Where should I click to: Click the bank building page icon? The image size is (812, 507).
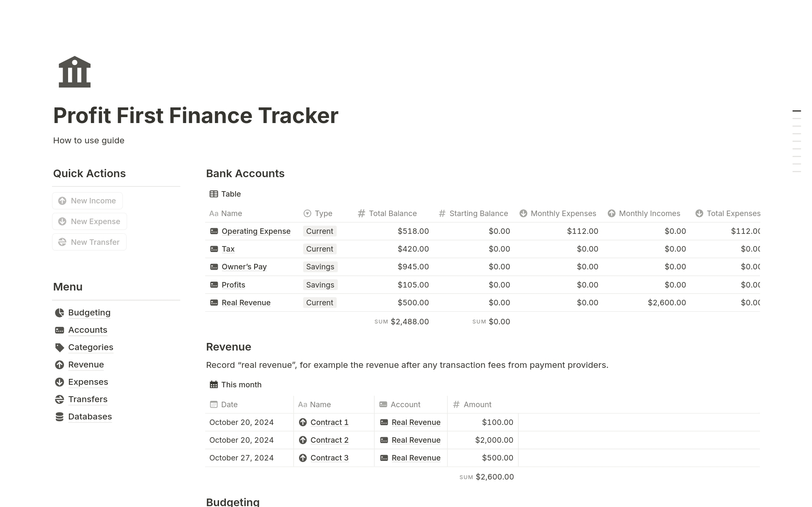pos(74,72)
